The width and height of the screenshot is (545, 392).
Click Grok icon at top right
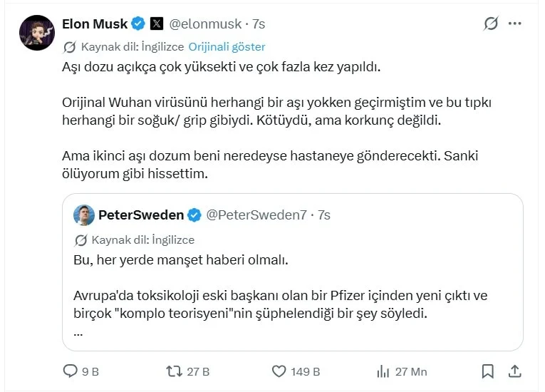pyautogui.click(x=491, y=24)
